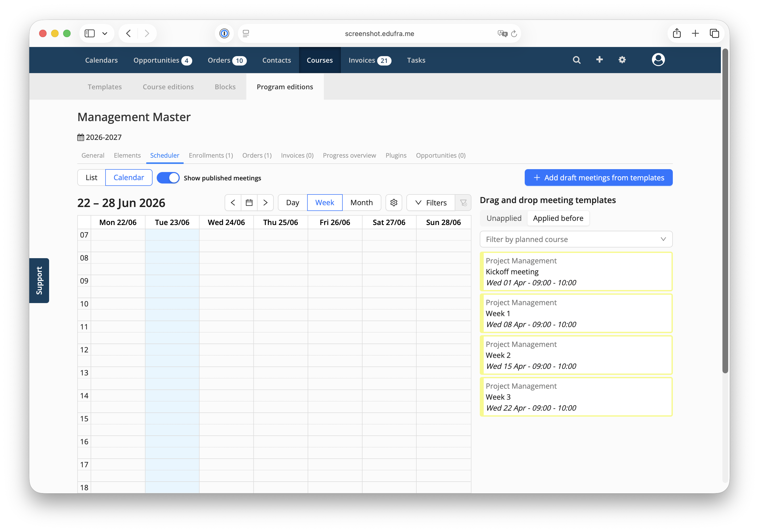Toggle Show published meetings switch

pos(168,178)
